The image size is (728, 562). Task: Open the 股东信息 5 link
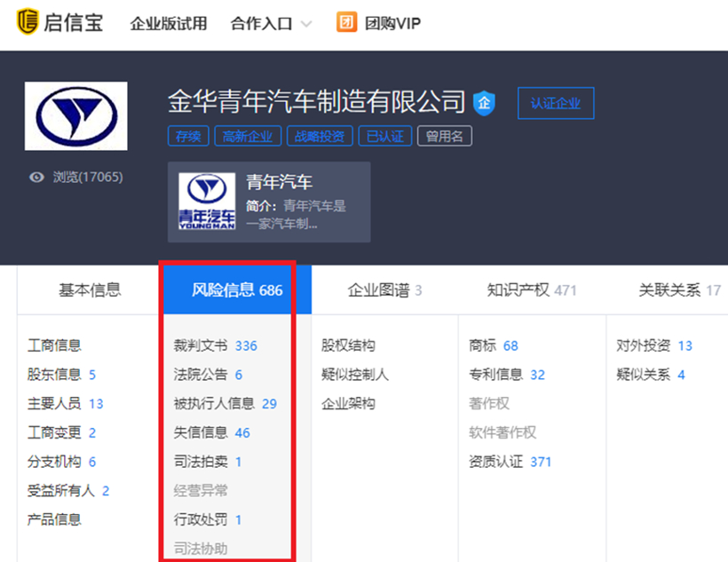pyautogui.click(x=61, y=375)
